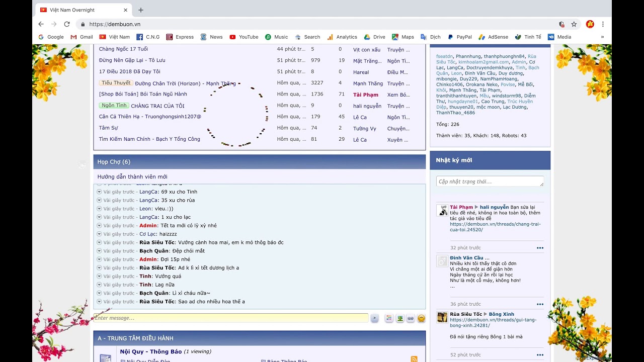Image resolution: width=644 pixels, height=362 pixels.
Task: Send the chat message with the arrow button
Action: (x=374, y=318)
